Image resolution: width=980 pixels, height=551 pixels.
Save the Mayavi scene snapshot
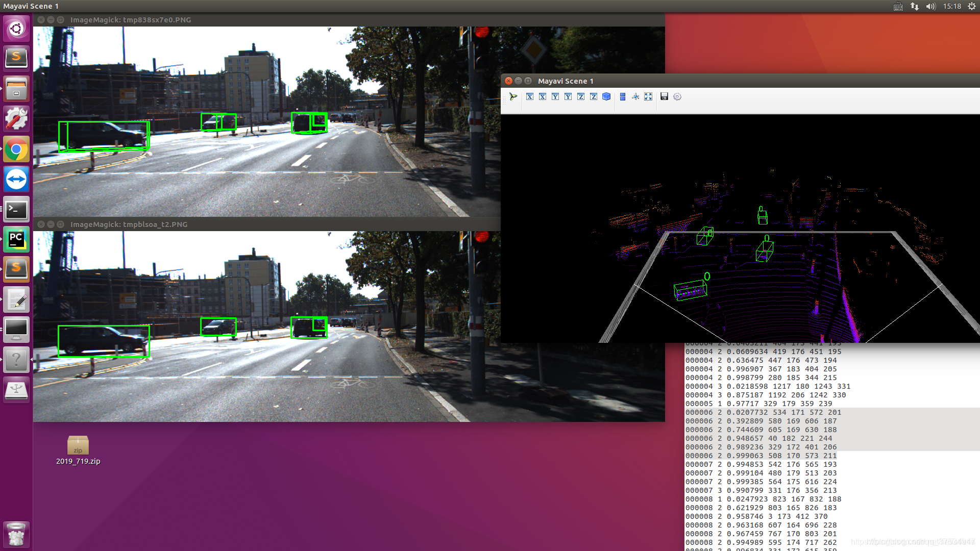pyautogui.click(x=664, y=96)
